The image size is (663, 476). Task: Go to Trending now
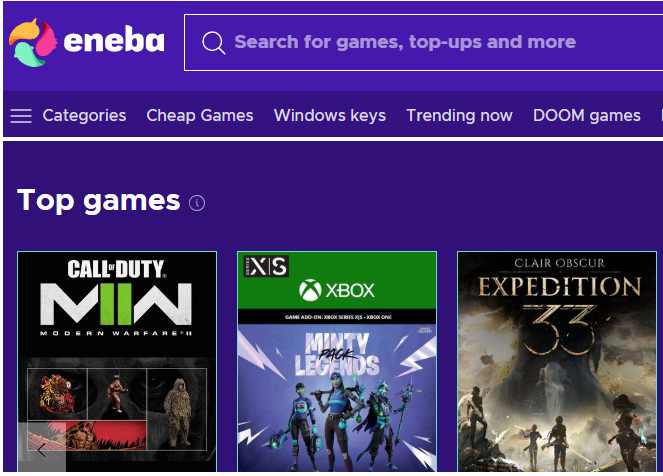point(459,116)
